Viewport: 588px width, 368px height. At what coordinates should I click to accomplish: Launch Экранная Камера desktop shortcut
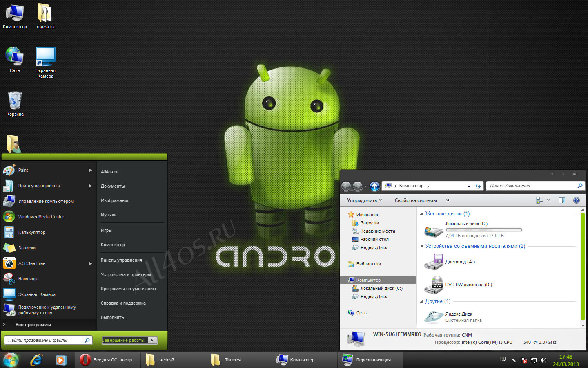tap(45, 62)
